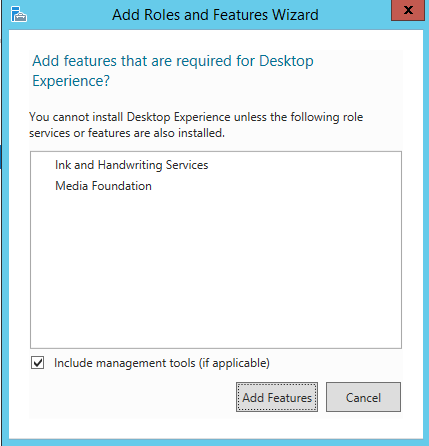Click the word 'Foundation' in the list
This screenshot has width=429, height=446.
[x=121, y=186]
